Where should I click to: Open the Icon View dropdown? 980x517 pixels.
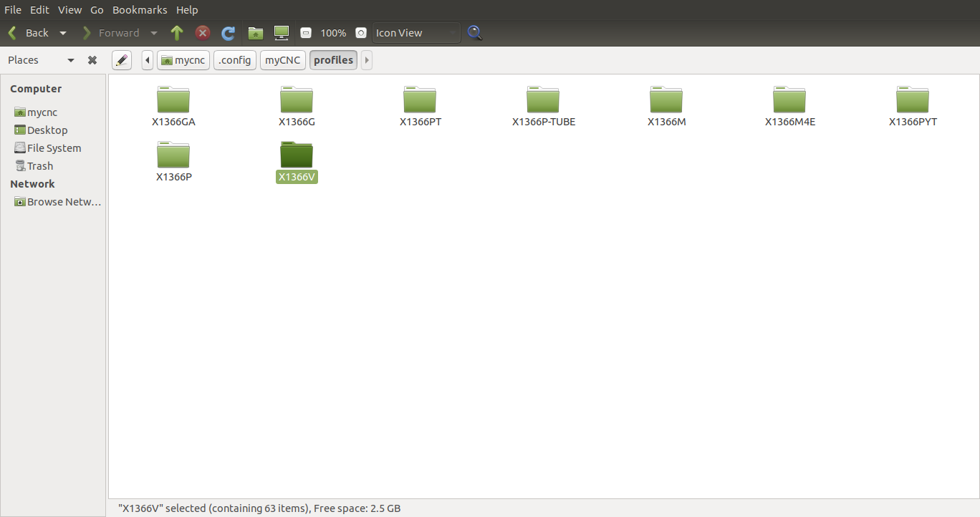(x=415, y=33)
